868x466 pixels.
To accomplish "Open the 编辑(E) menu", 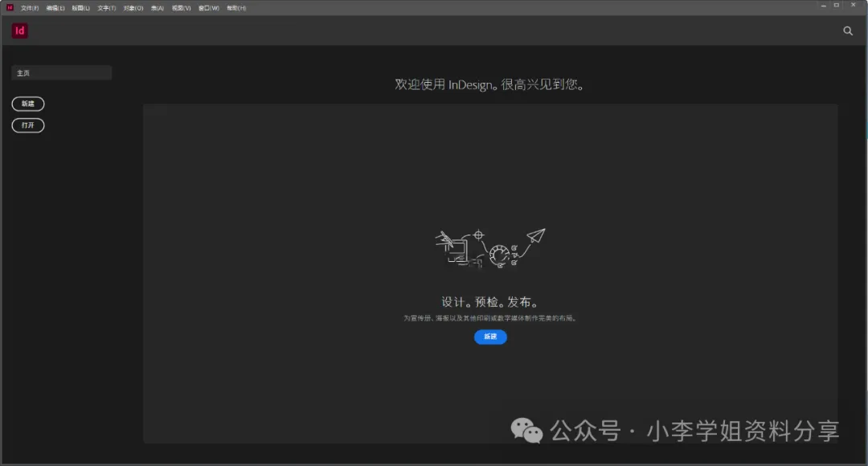I will [55, 8].
